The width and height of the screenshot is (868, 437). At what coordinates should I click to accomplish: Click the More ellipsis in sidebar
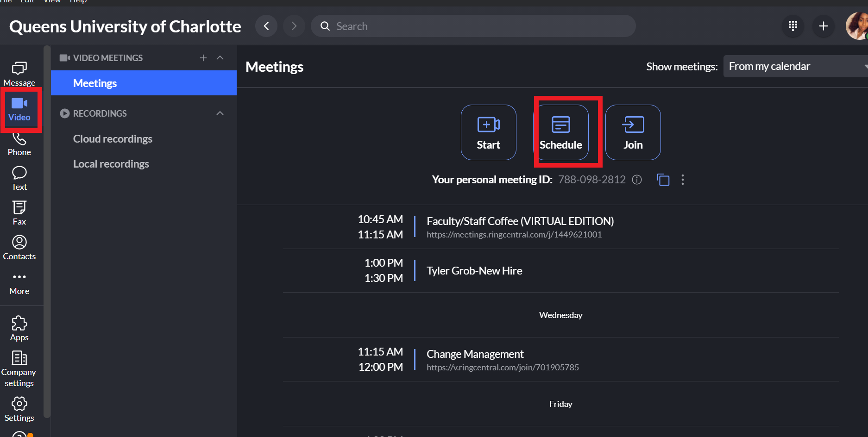tap(19, 283)
